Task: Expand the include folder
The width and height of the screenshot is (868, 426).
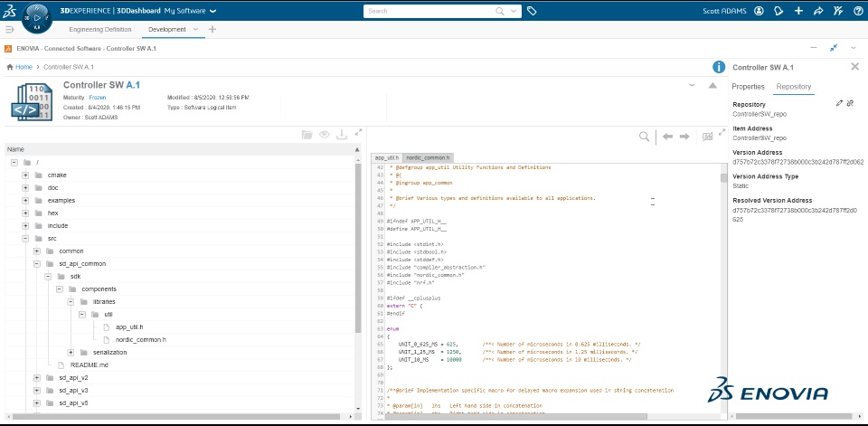Action: [x=25, y=226]
